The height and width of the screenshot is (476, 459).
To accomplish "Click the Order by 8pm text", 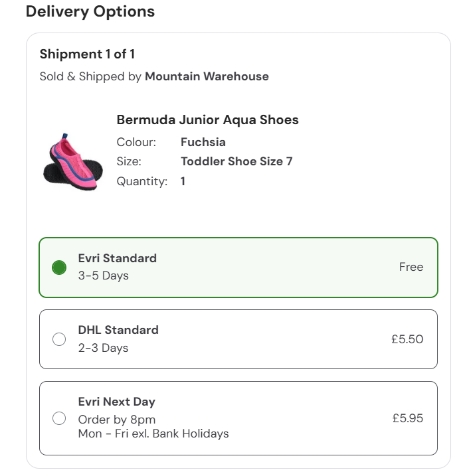I will click(x=117, y=420).
